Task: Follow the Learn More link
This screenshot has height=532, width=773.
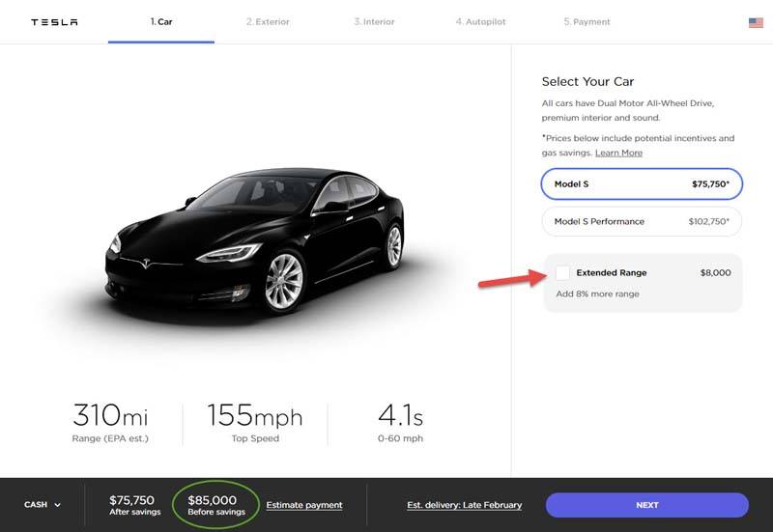Action: pos(618,153)
